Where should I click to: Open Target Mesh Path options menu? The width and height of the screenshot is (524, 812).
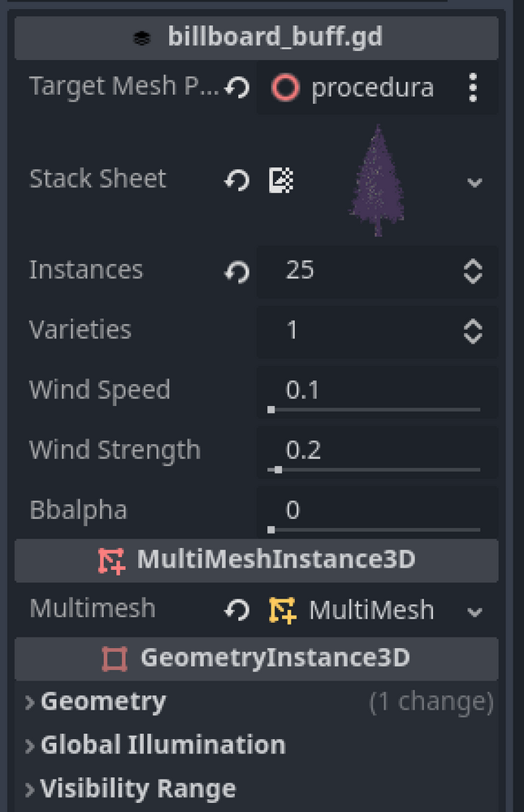tap(473, 88)
